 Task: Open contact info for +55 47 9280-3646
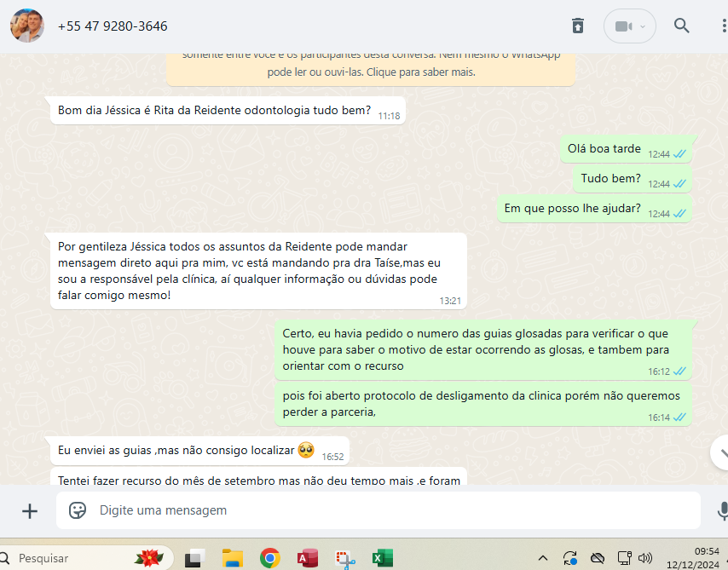(x=113, y=26)
